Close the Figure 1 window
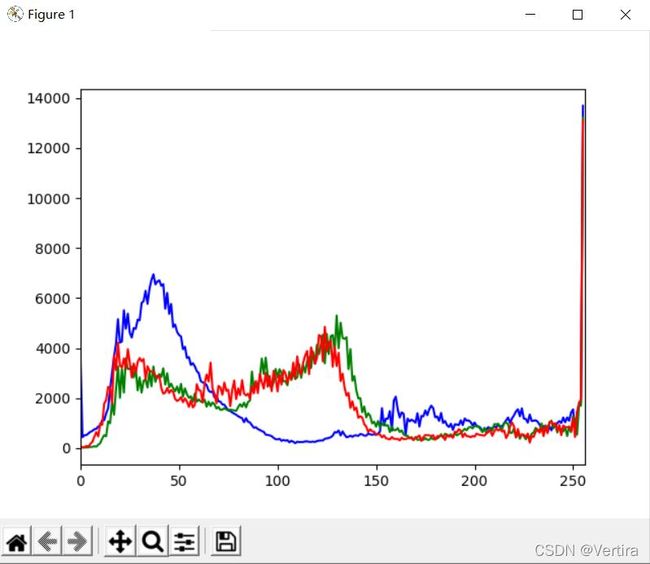 (x=626, y=15)
